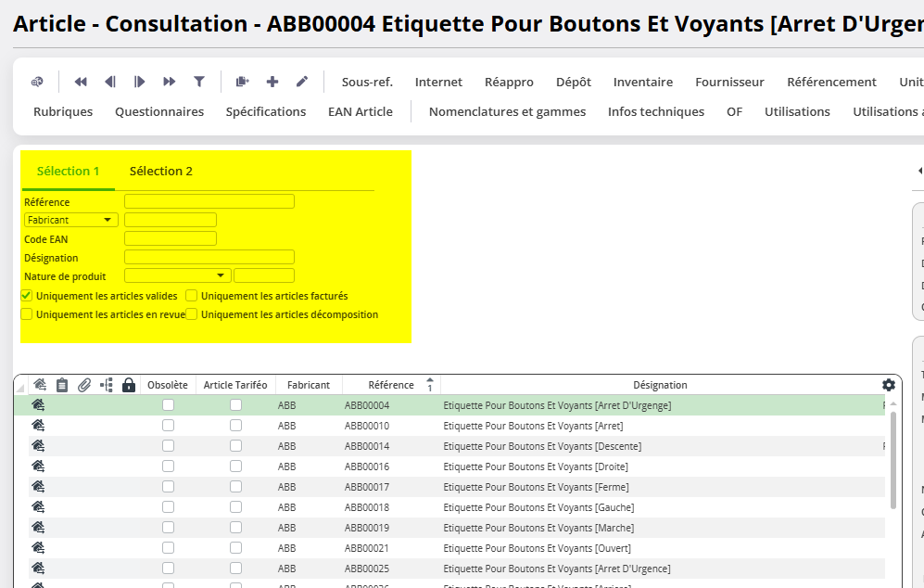Open table settings with the gear icon
Image resolution: width=924 pixels, height=588 pixels.
coord(889,385)
